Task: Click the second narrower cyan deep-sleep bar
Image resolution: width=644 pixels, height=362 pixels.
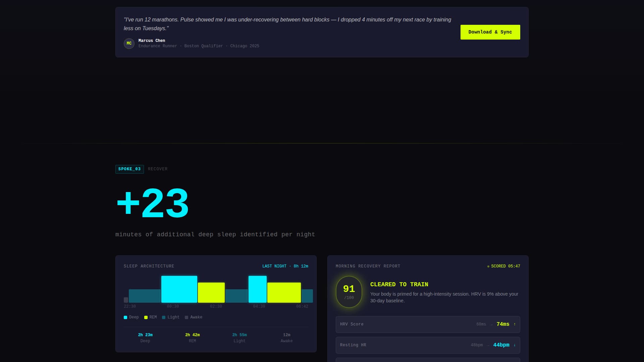Action: pos(258,289)
